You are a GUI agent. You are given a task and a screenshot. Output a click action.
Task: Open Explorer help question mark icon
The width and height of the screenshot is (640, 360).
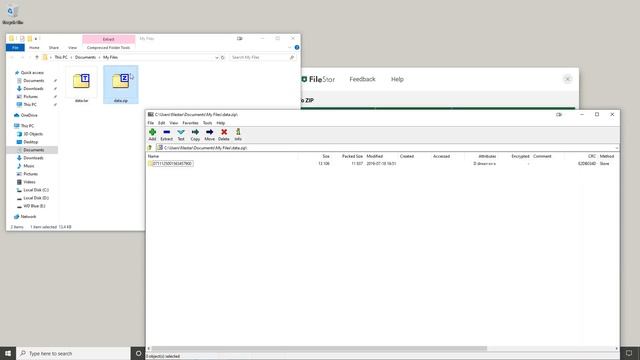click(x=297, y=48)
